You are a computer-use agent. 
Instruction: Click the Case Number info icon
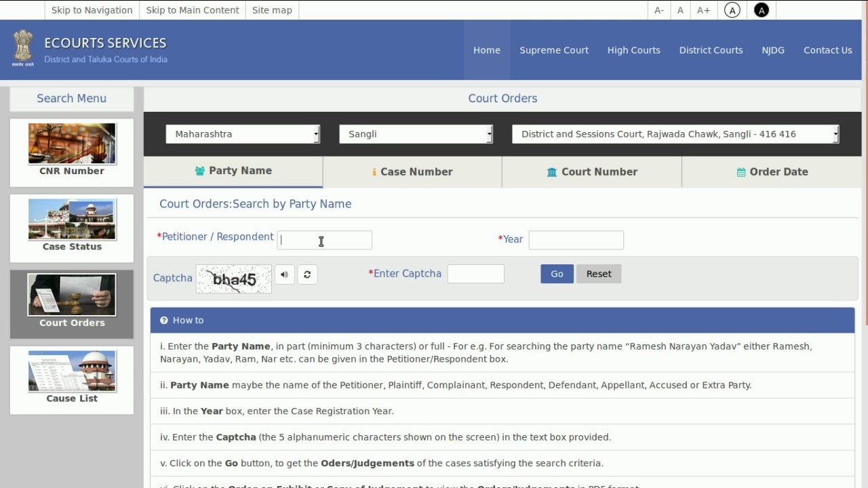coord(374,172)
